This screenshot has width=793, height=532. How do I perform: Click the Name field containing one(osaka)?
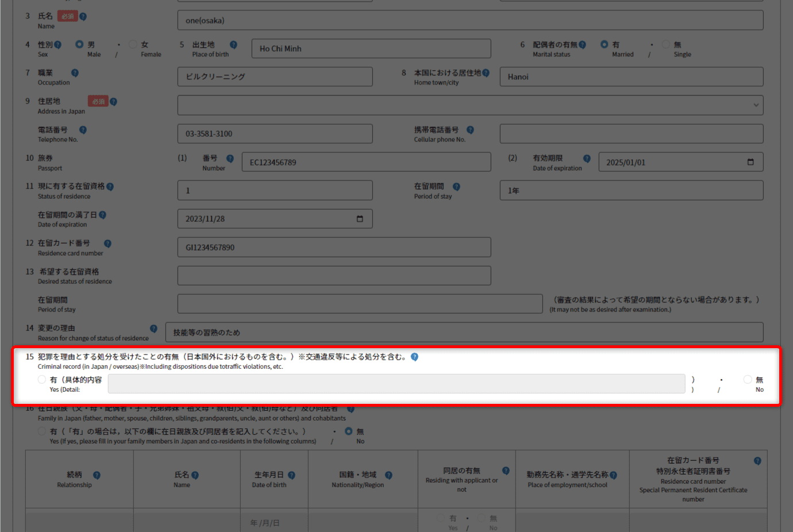(x=470, y=21)
